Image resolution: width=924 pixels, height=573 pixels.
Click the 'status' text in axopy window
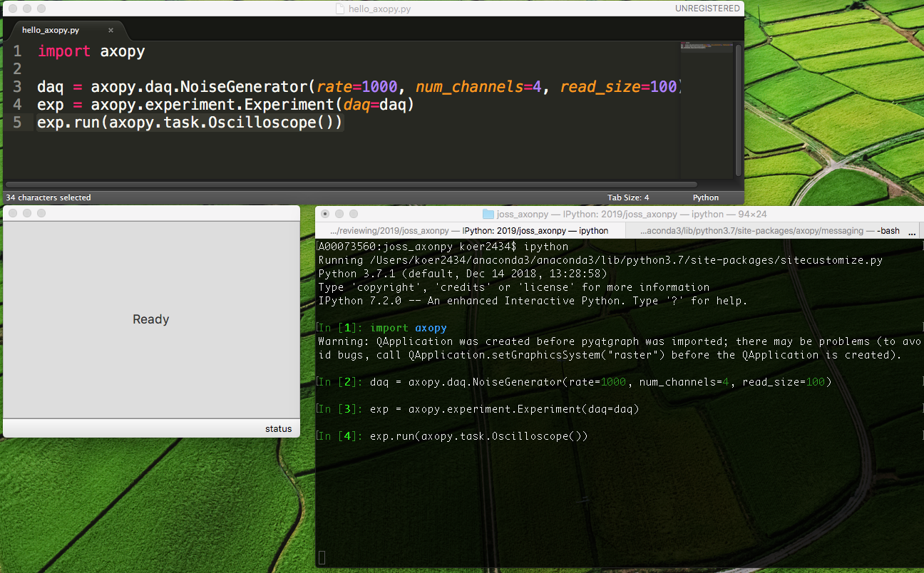(278, 428)
